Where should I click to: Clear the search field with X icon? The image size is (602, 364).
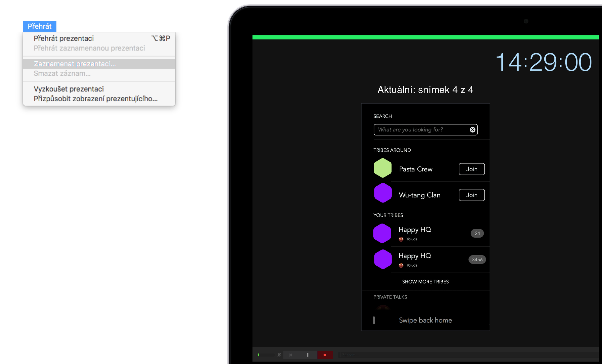[472, 130]
